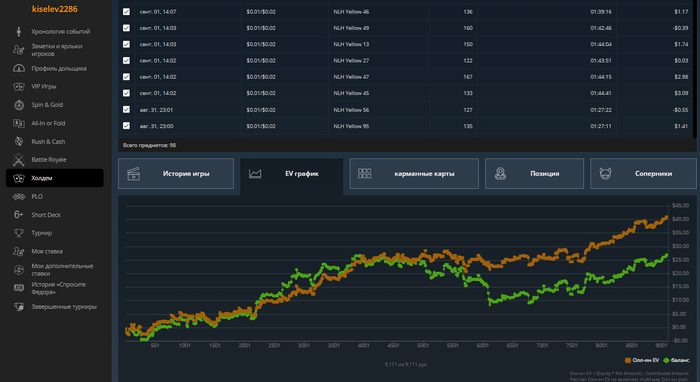Screen dimensions: 700x382
Task: Select the Short Deck 6+ icon
Action: coord(18,215)
